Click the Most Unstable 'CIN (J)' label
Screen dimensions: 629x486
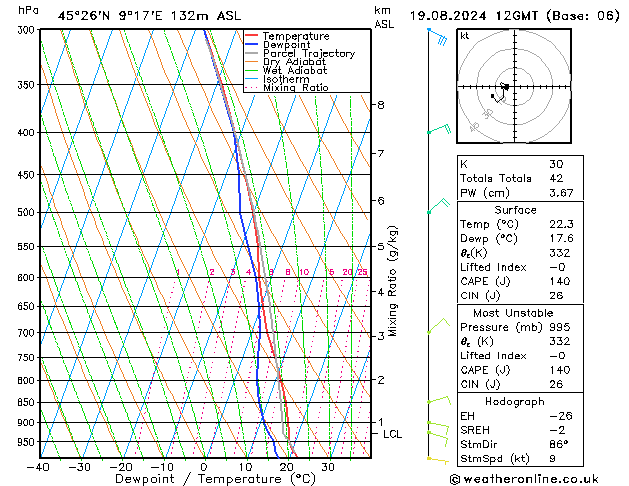(x=480, y=385)
